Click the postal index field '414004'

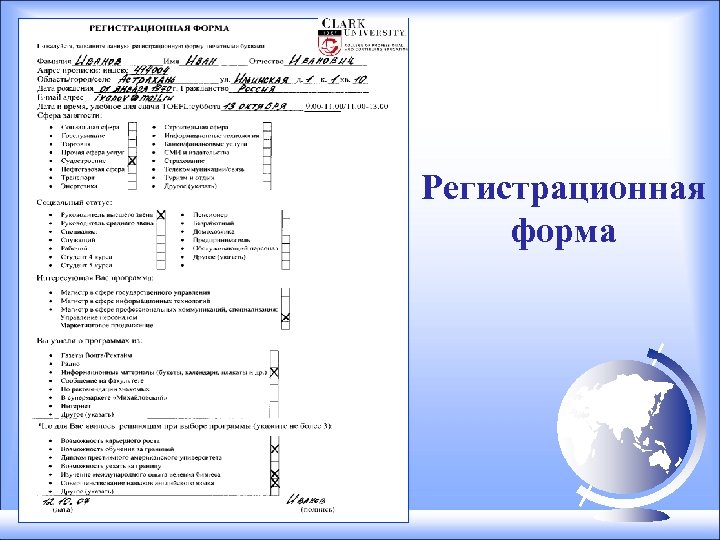pyautogui.click(x=150, y=70)
